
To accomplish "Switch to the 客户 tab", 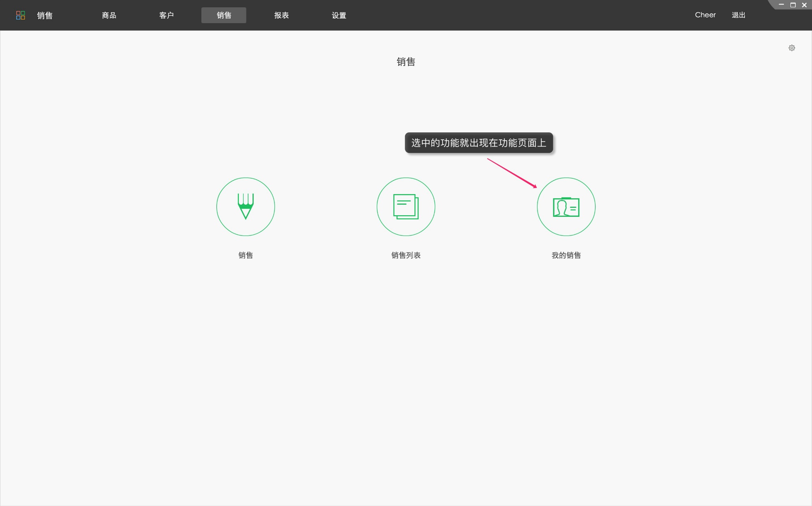I will (166, 15).
